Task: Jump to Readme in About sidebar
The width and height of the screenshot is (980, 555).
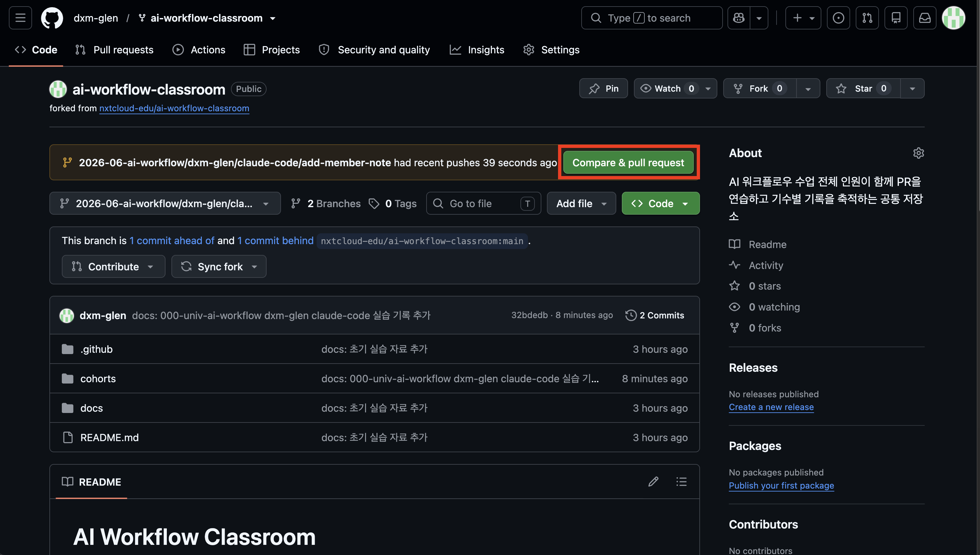Action: (758, 244)
